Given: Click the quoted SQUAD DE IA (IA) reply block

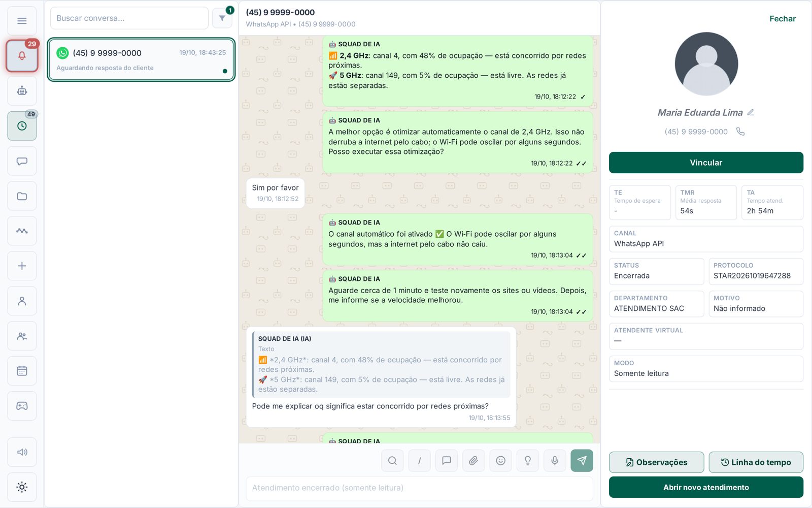Looking at the screenshot, I should (x=381, y=364).
